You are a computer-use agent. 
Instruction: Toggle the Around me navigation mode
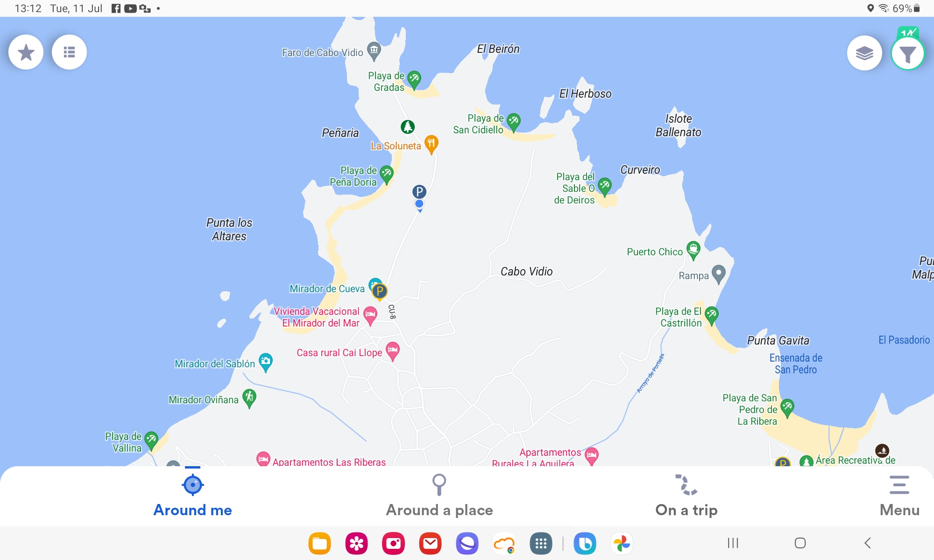[193, 494]
